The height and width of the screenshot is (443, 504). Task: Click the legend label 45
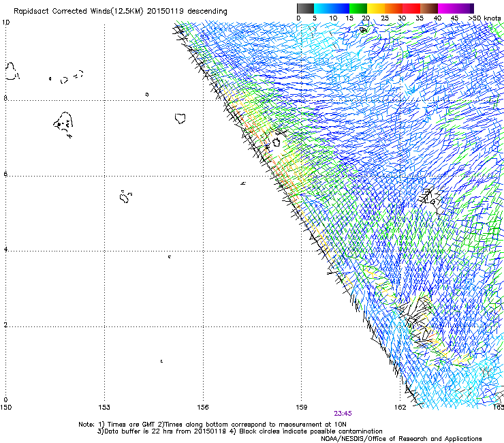click(454, 18)
